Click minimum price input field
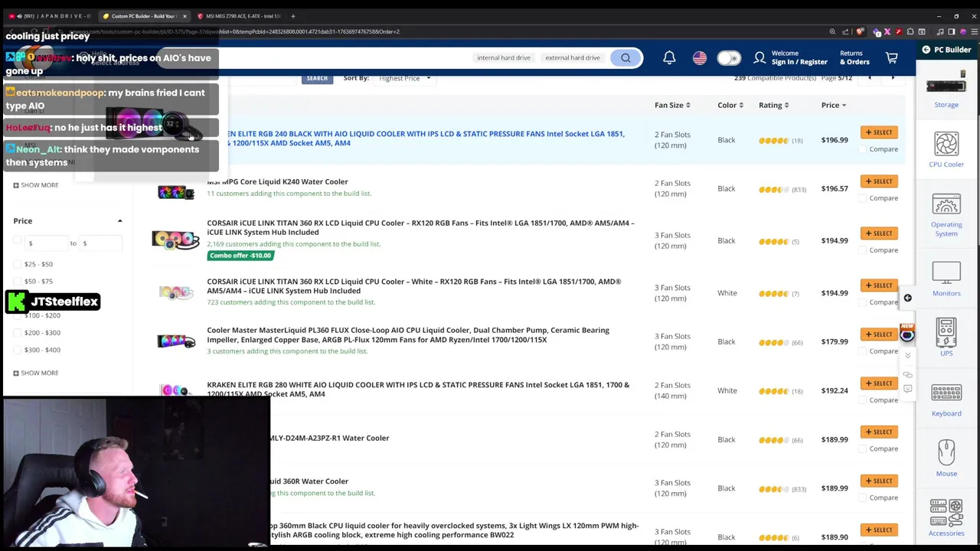The width and height of the screenshot is (980, 551). [44, 243]
